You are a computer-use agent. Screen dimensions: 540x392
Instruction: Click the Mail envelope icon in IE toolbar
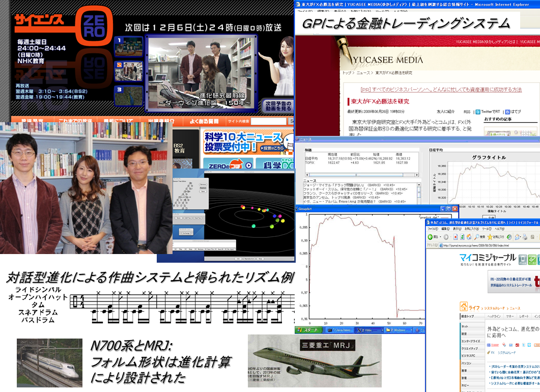[x=517, y=237]
